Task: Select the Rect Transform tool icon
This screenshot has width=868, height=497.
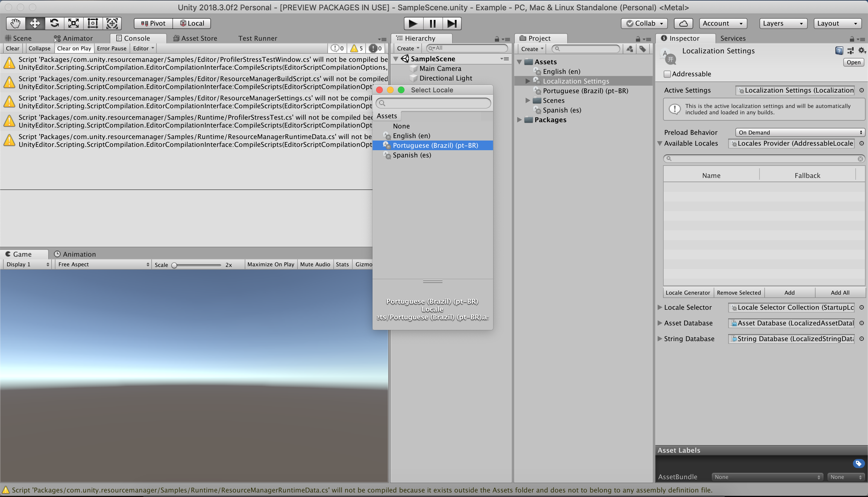Action: 93,23
